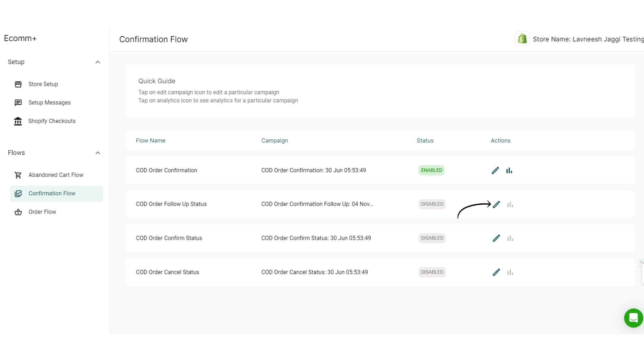644x362 pixels.
Task: Collapse the Flows section
Action: [x=98, y=153]
